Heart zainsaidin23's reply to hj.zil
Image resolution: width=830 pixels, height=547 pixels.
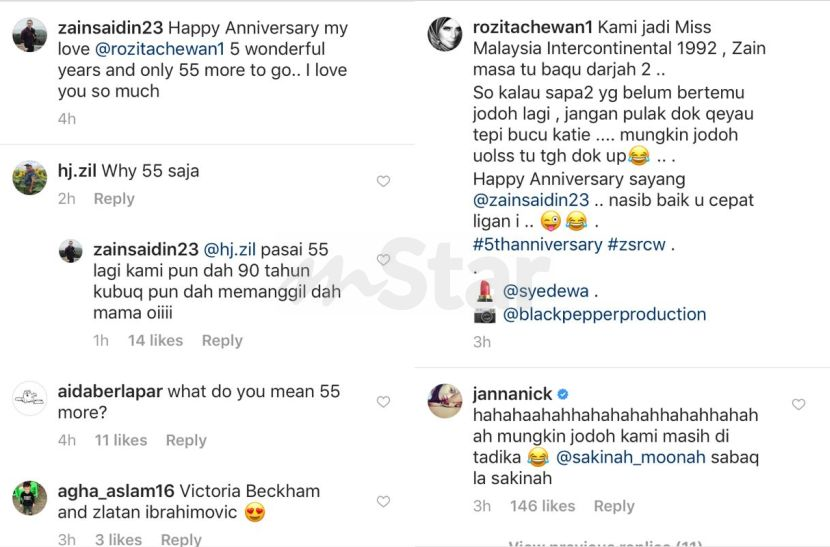[x=383, y=260]
